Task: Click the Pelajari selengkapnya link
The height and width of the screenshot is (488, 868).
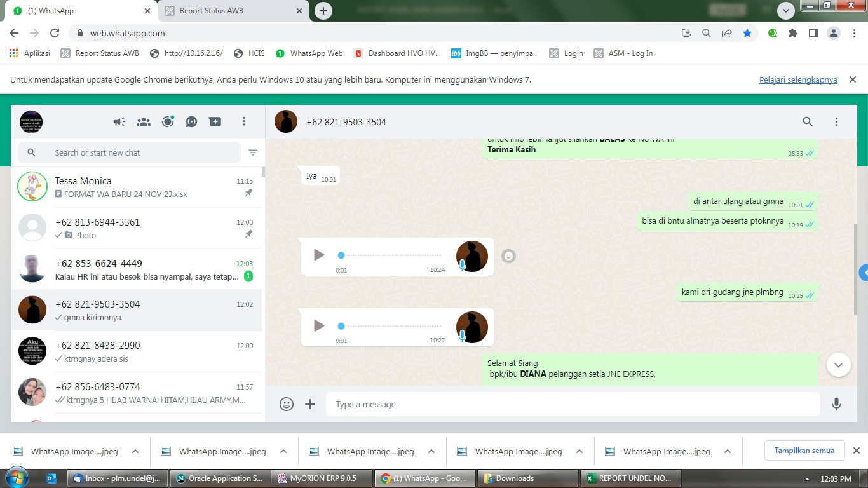Action: pos(798,80)
